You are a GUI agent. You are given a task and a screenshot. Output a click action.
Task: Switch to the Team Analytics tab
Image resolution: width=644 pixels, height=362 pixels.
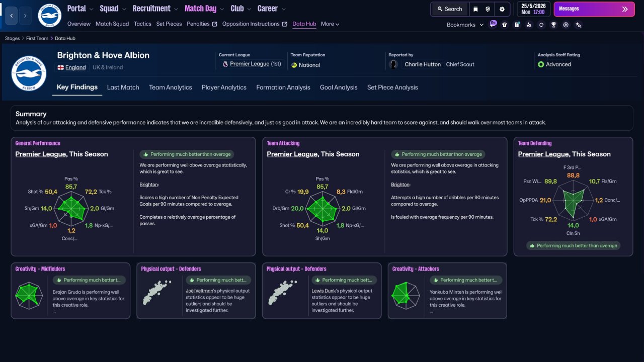pos(171,87)
